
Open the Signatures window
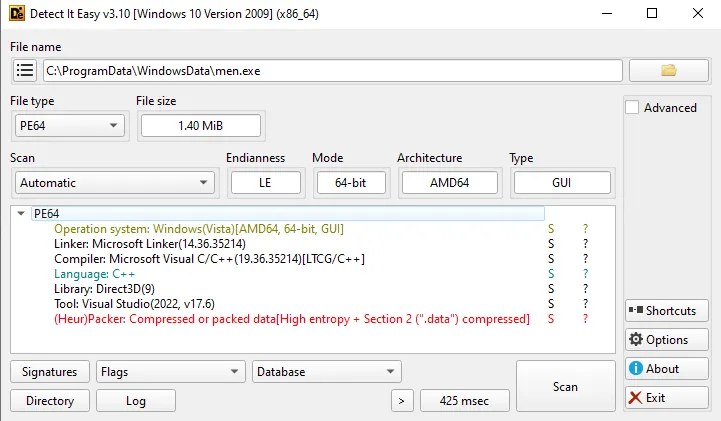point(50,371)
